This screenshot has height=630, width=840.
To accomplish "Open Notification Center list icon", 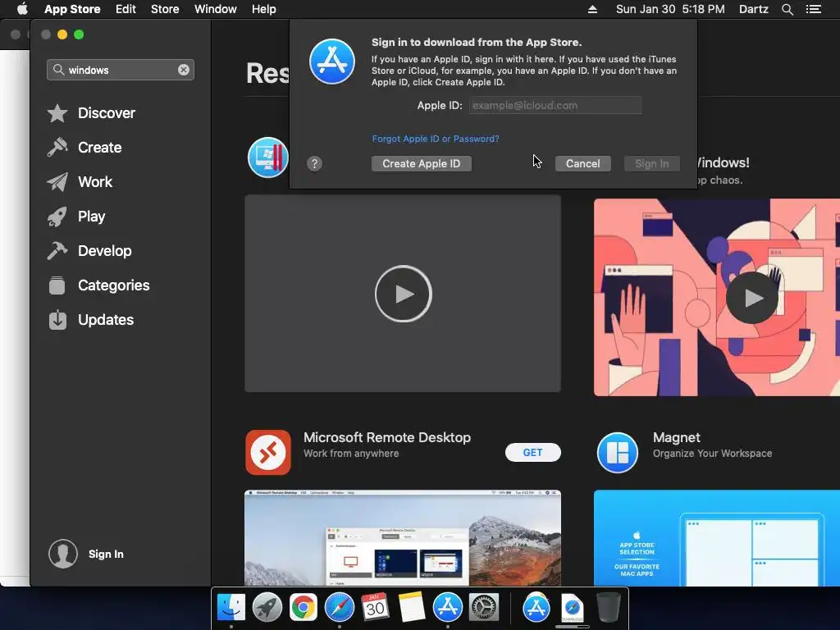I will pos(814,9).
